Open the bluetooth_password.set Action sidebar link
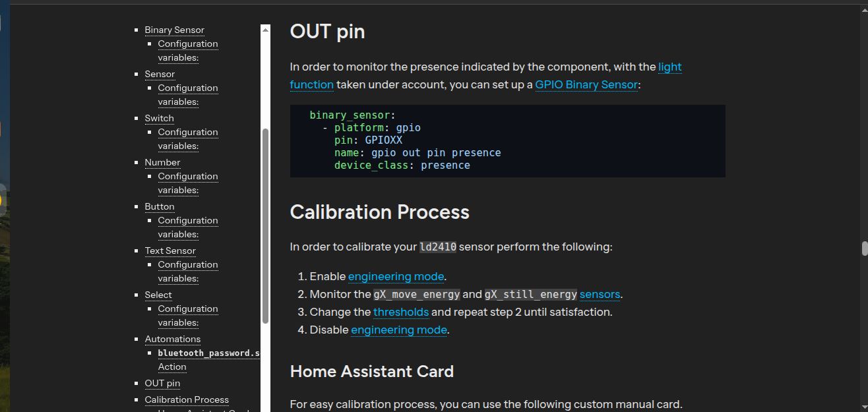868x412 pixels. click(x=208, y=353)
